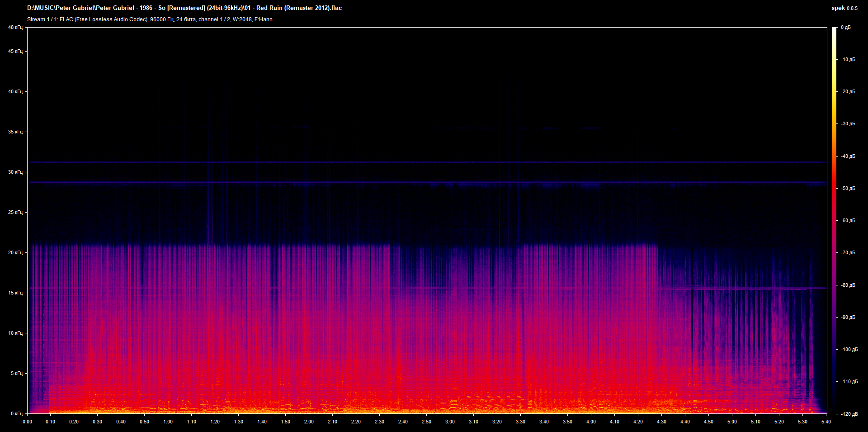Click the 48 кГц frequency axis label
Image resolution: width=868 pixels, height=432 pixels.
click(x=15, y=27)
